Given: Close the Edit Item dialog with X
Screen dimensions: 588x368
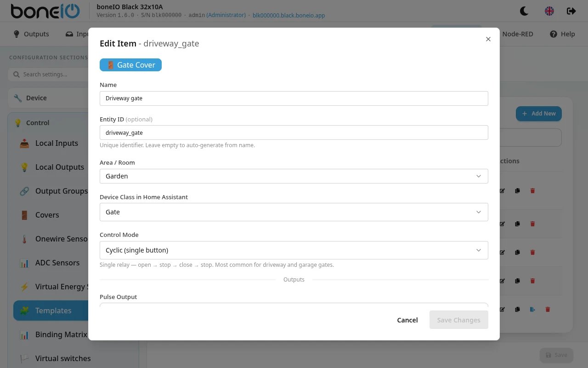Looking at the screenshot, I should tap(488, 39).
